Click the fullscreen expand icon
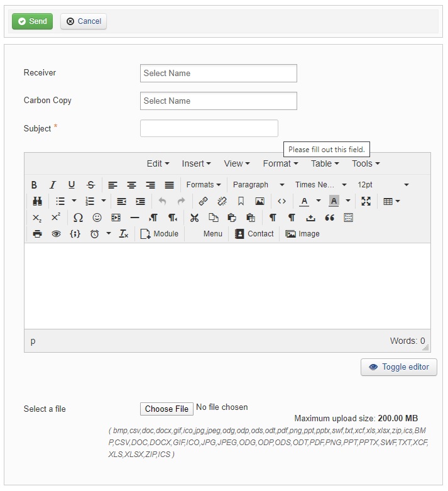 click(366, 201)
